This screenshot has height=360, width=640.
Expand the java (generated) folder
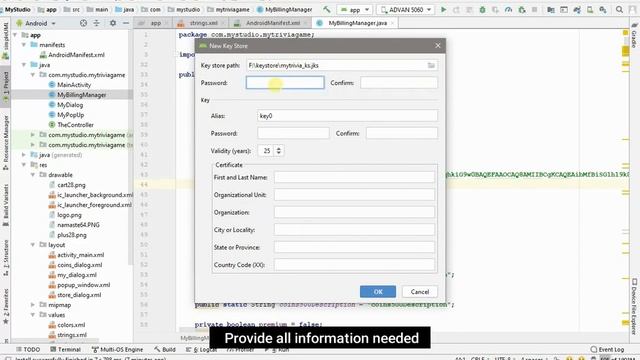(24, 155)
